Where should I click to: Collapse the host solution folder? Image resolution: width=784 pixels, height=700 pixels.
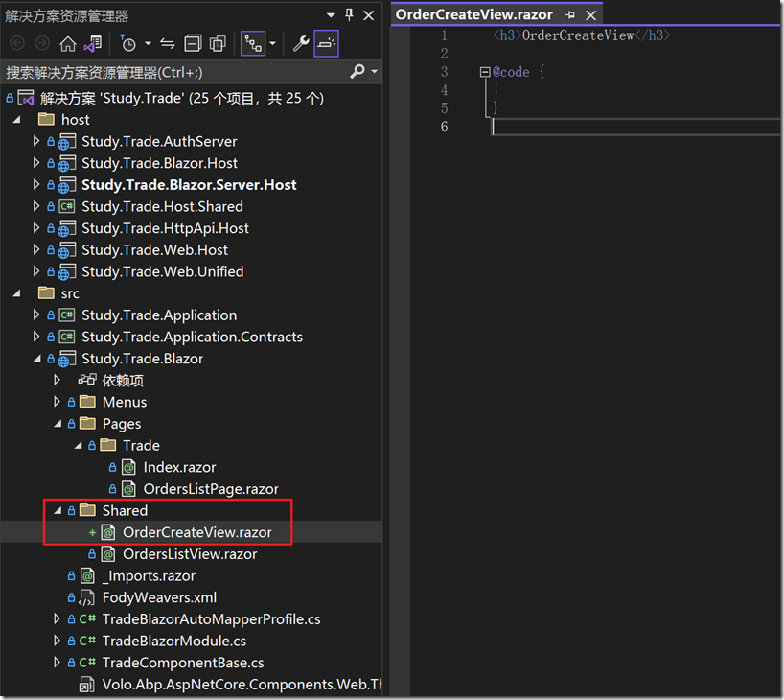[17, 120]
